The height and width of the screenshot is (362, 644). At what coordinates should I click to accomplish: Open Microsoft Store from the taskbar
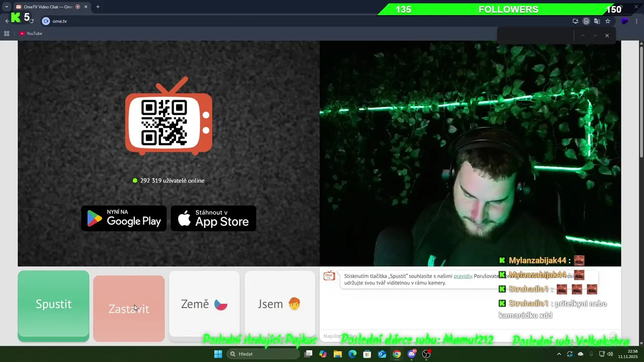point(367,354)
